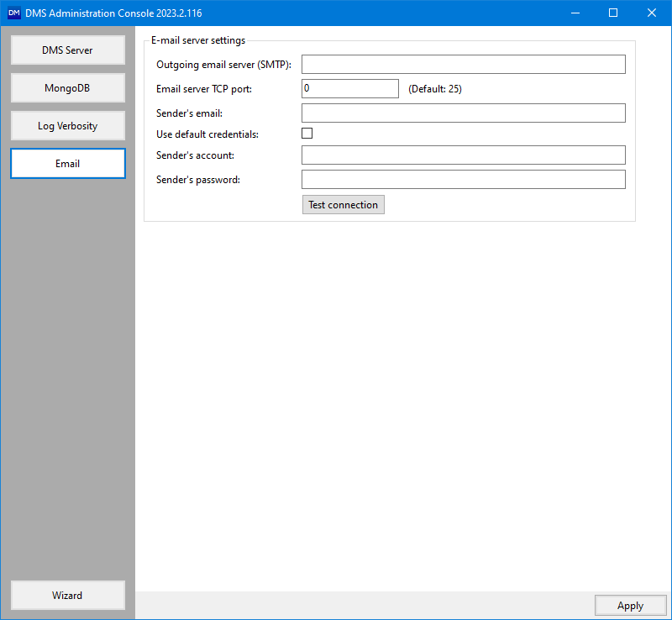672x620 pixels.
Task: Click the Sender's account input field
Action: [x=463, y=155]
